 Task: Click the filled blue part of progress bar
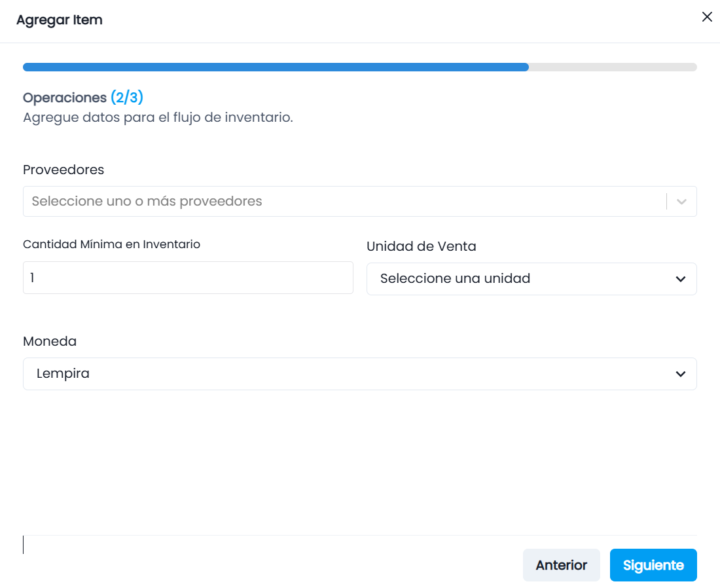pos(276,67)
